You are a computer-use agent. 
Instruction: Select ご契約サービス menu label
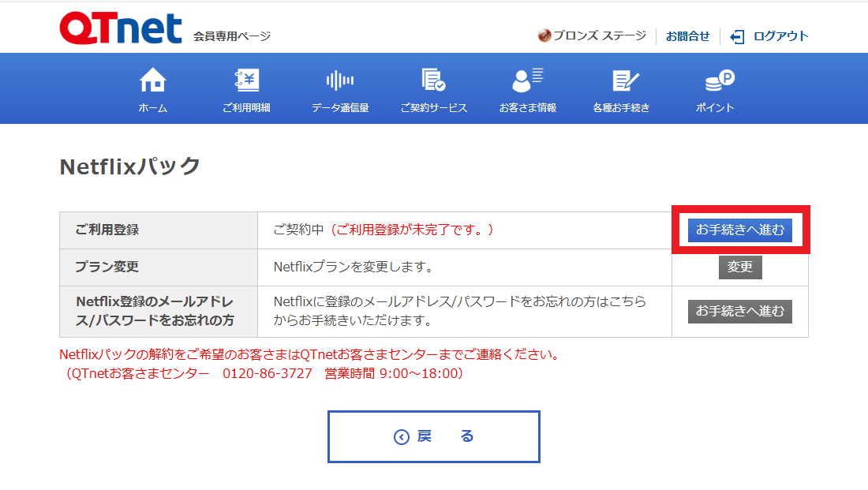click(433, 107)
